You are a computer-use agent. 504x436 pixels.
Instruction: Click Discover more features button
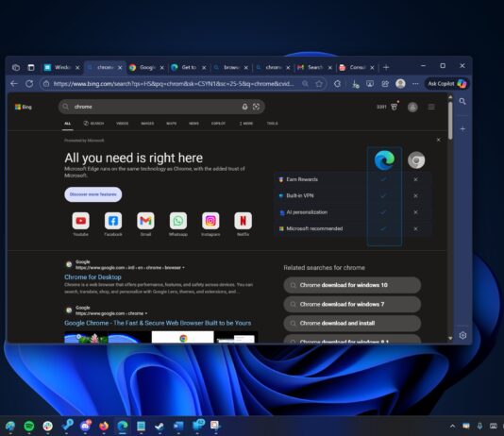(x=92, y=194)
